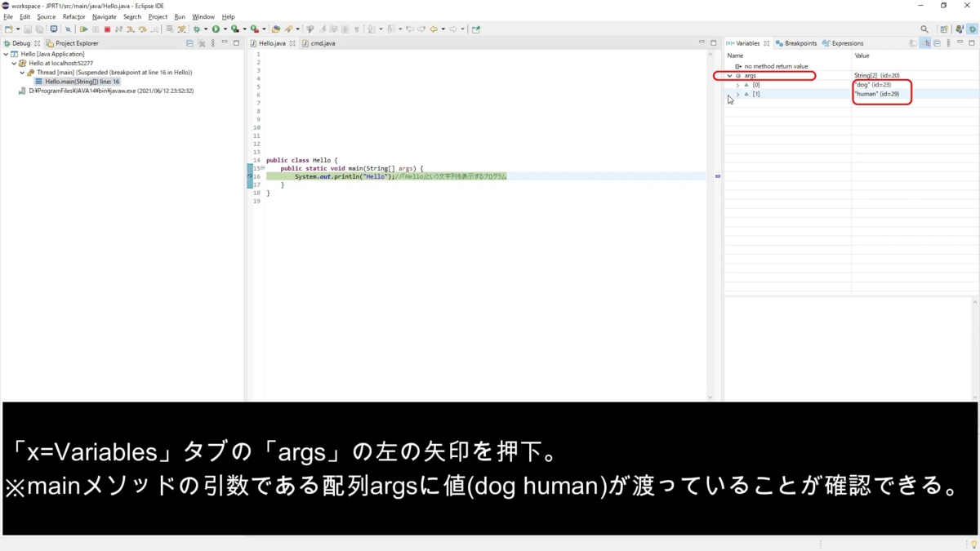The width and height of the screenshot is (980, 551).
Task: Click the Step Over icon
Action: [x=142, y=29]
